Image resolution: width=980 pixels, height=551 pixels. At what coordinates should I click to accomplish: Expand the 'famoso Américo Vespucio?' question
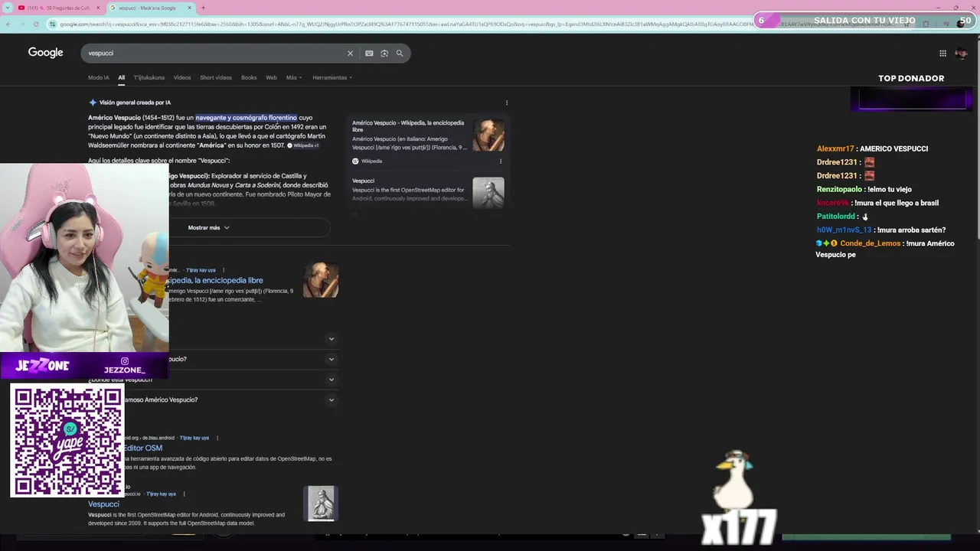[332, 399]
